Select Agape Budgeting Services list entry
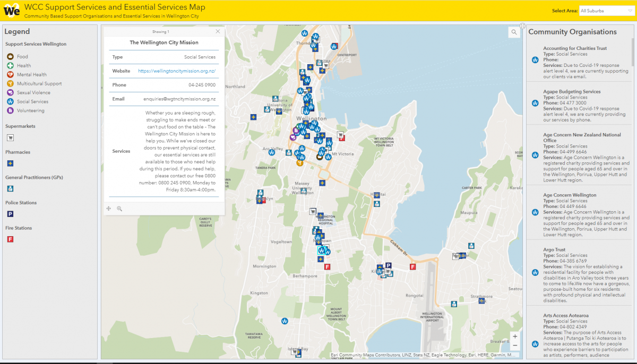Image resolution: width=637 pixels, height=364 pixels. coord(572,92)
